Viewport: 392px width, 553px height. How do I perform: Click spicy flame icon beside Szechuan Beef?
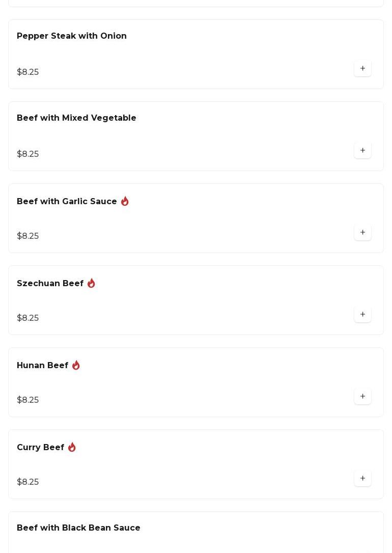coord(91,284)
